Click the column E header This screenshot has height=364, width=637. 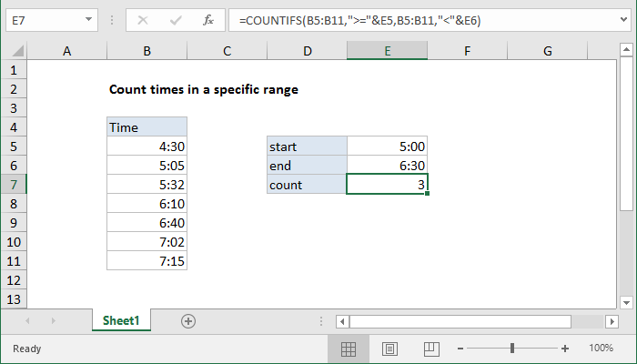(387, 52)
